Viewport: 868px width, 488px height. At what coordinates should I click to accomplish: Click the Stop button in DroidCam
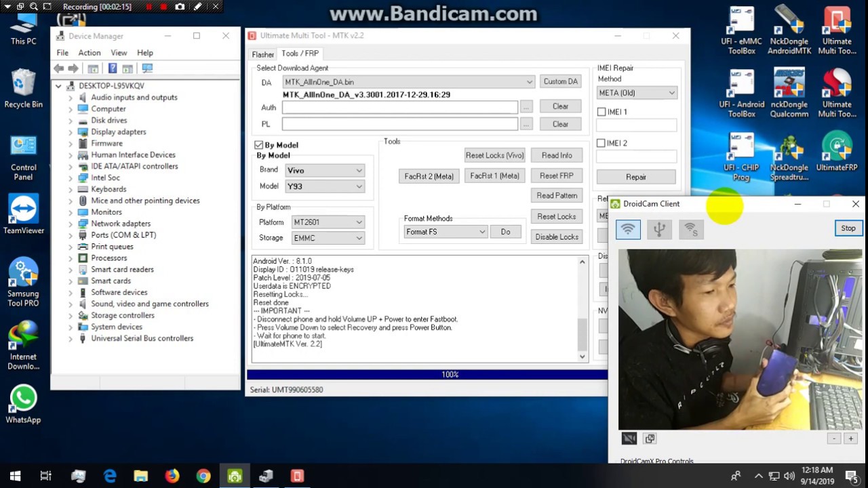(x=848, y=228)
